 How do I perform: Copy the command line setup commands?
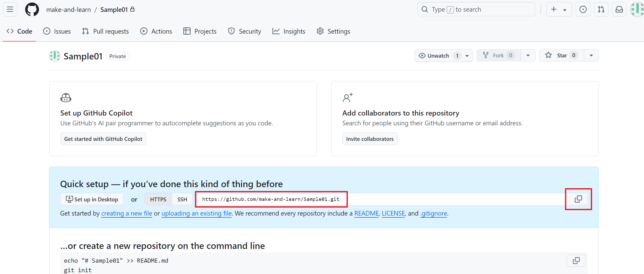tap(576, 261)
